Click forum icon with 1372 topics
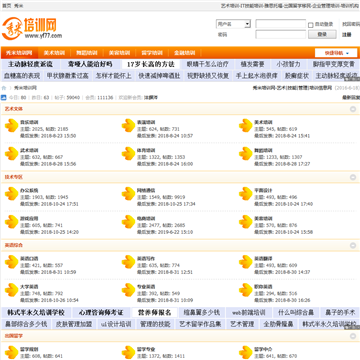The image size is (360, 360). [128, 352]
